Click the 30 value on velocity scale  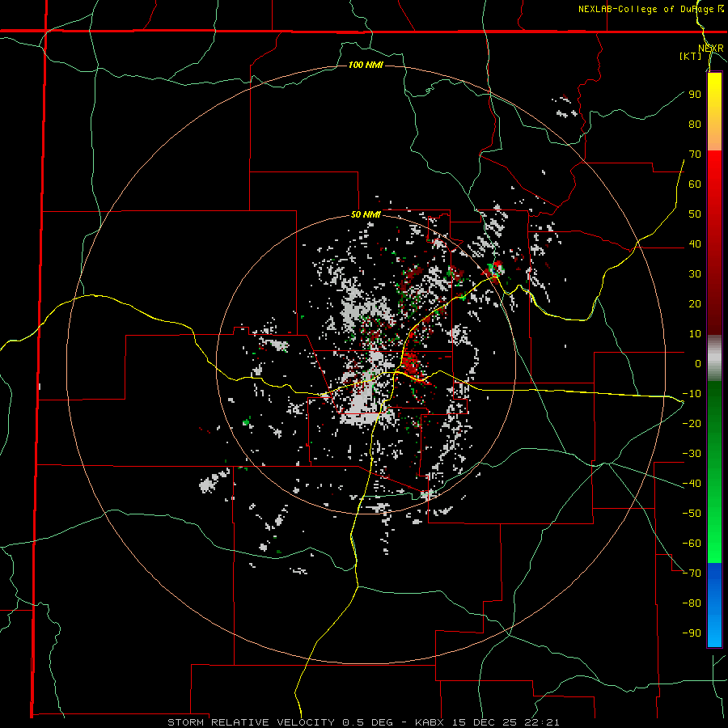click(695, 274)
